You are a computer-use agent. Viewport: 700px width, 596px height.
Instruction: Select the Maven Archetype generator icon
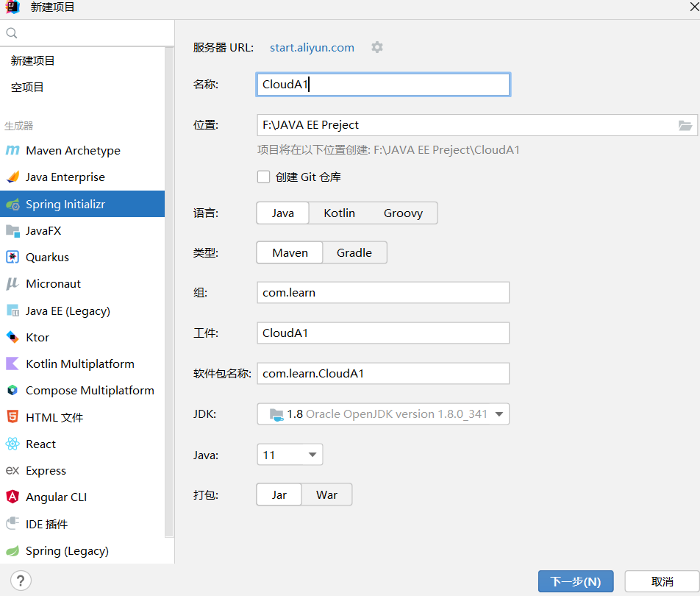click(12, 151)
